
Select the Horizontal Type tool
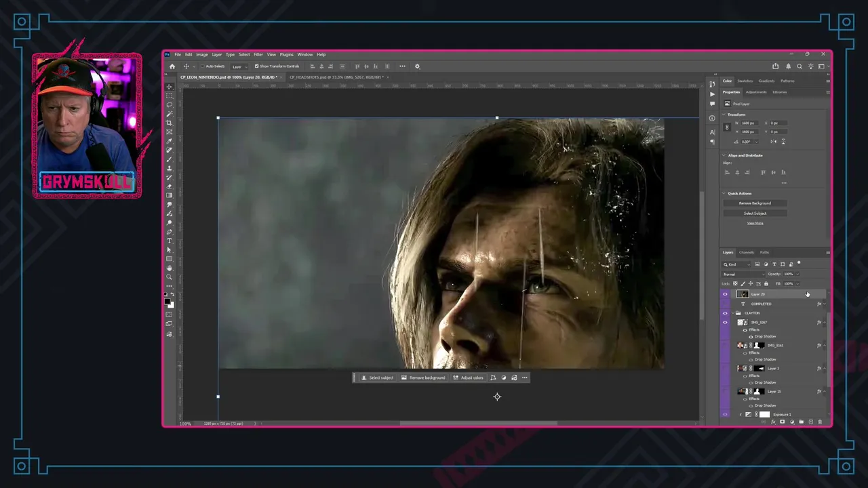pyautogui.click(x=170, y=241)
